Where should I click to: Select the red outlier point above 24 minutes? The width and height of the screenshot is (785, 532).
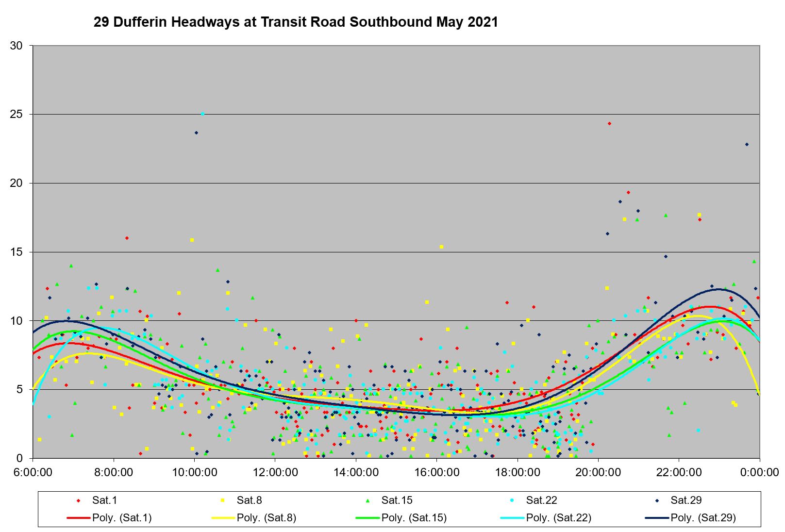click(609, 123)
